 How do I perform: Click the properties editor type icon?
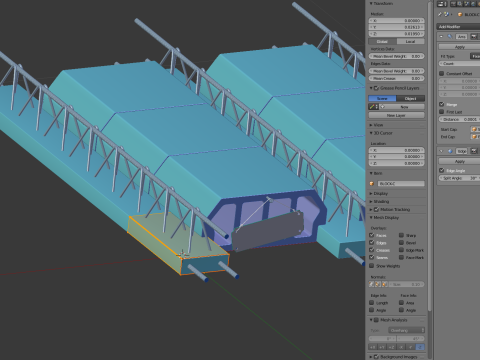(442, 4)
